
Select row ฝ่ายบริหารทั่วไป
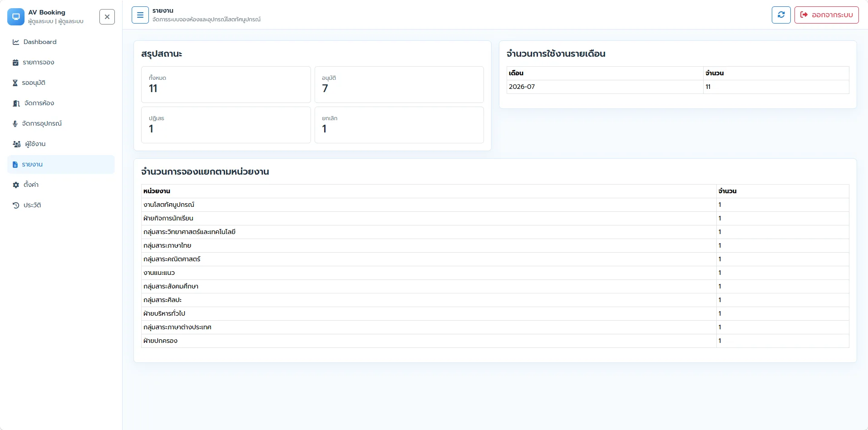point(495,313)
